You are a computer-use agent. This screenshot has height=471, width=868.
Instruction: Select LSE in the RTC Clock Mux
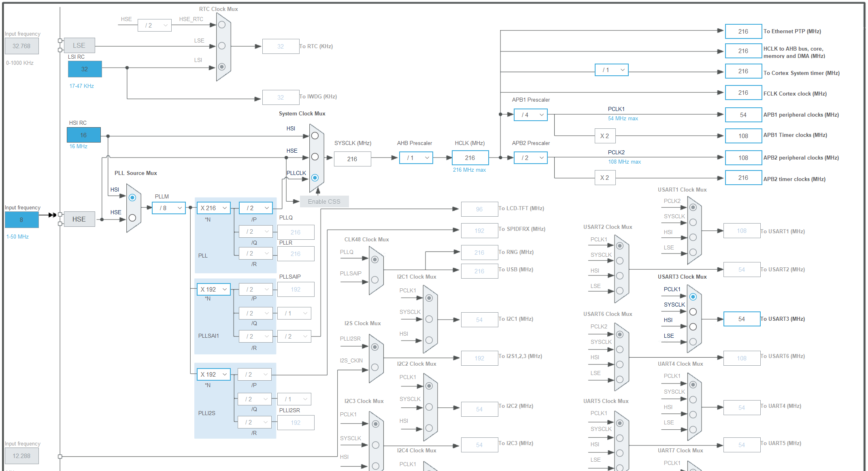click(x=222, y=46)
